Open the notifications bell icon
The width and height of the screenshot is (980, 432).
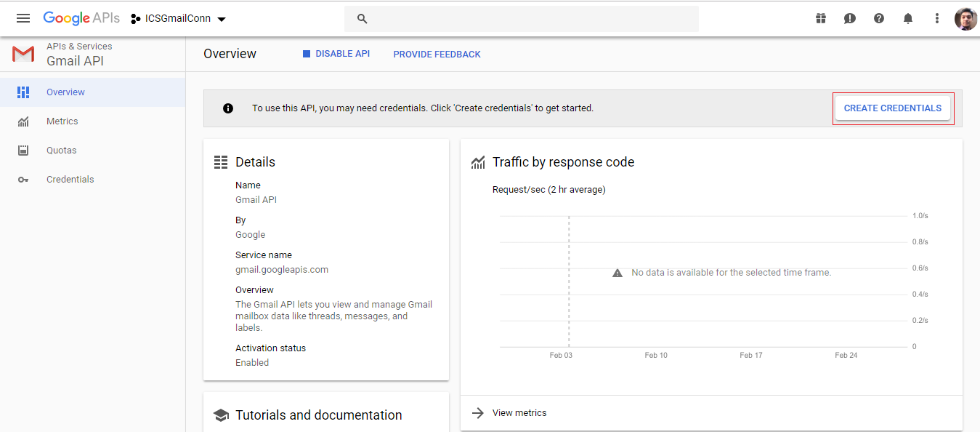pos(908,18)
